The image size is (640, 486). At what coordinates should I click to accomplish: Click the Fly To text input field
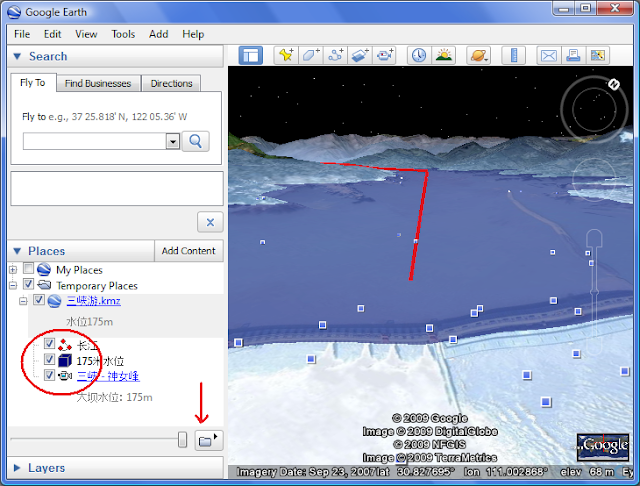tap(95, 142)
